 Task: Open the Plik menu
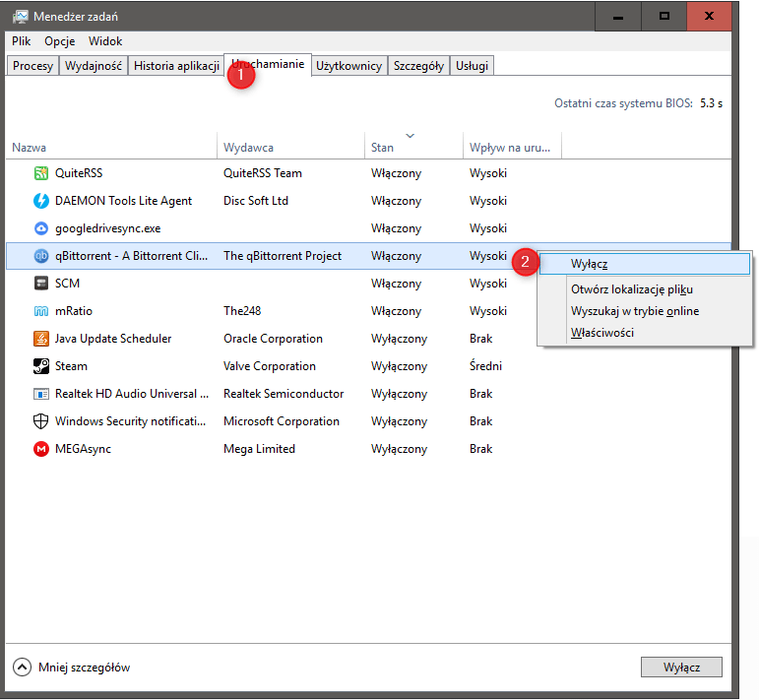pos(22,41)
